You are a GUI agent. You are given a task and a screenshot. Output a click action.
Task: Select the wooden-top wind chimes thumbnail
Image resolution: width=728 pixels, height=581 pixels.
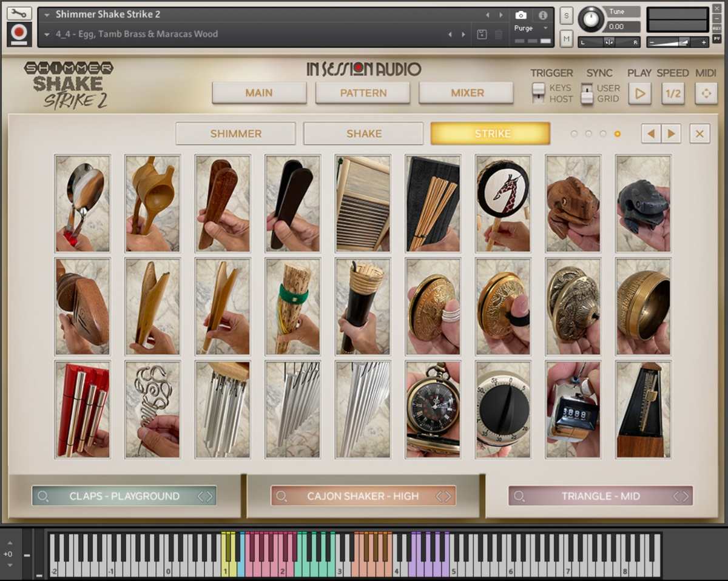pos(223,409)
